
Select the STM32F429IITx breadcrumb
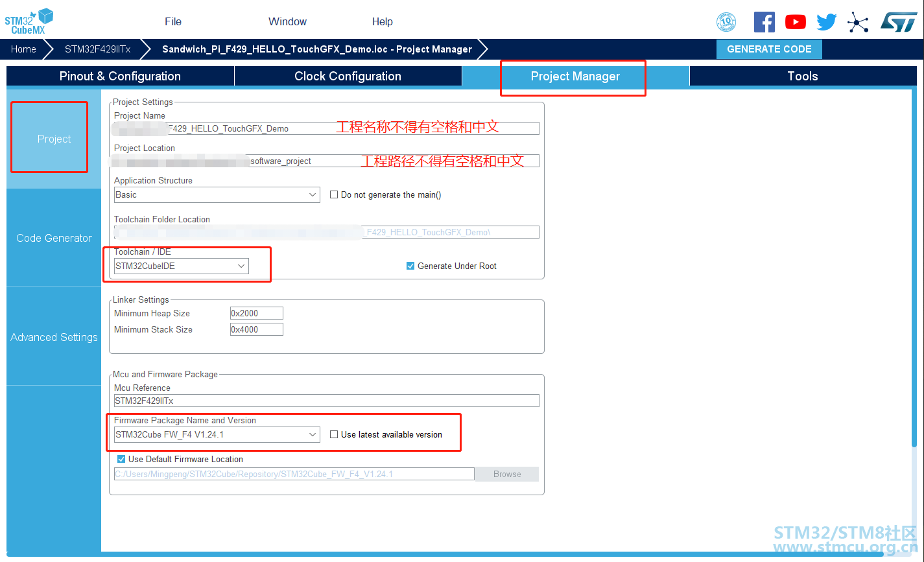point(97,49)
